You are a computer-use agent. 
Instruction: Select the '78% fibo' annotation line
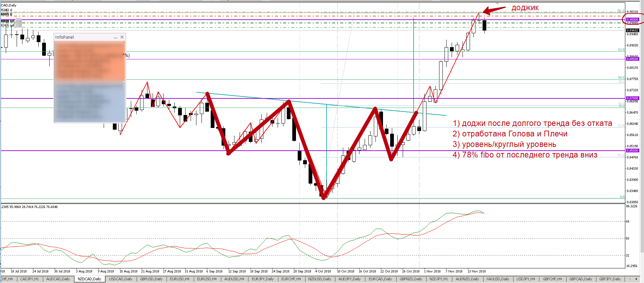pyautogui.click(x=525, y=155)
